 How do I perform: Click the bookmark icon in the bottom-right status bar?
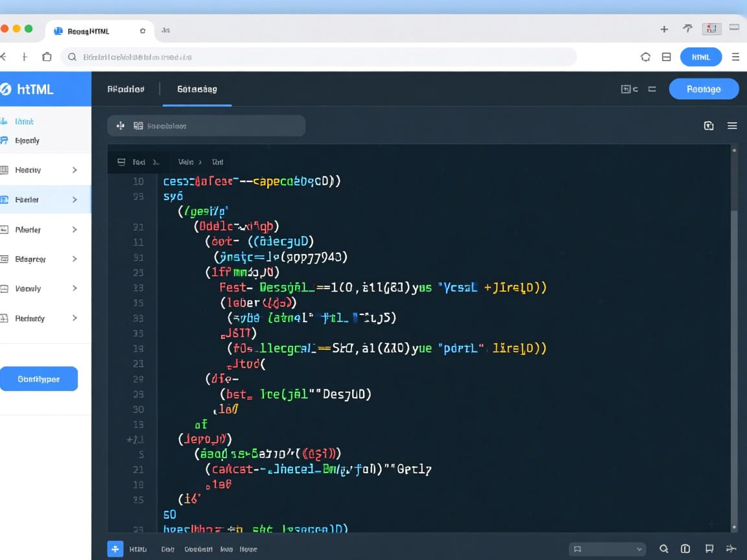[x=709, y=549]
